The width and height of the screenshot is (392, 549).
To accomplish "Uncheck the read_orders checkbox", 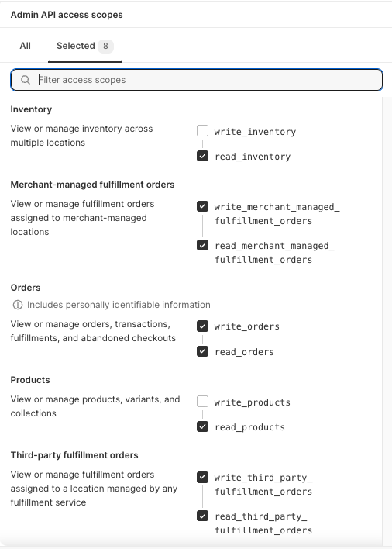I will coord(202,351).
